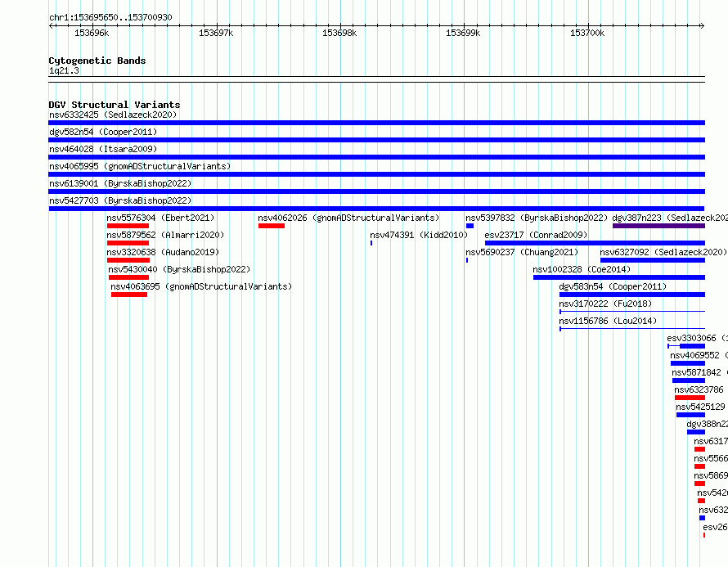Select nsv6327092 (Sedlazeck2020) label
The height and width of the screenshot is (567, 728).
(x=663, y=252)
